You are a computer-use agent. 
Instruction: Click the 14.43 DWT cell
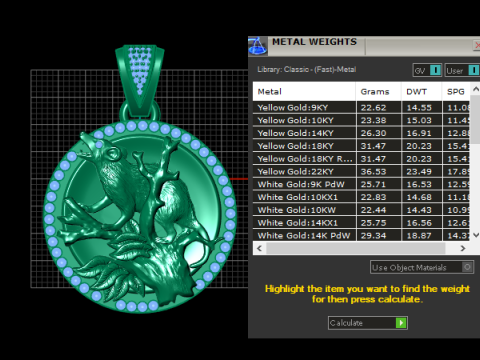[x=422, y=210]
